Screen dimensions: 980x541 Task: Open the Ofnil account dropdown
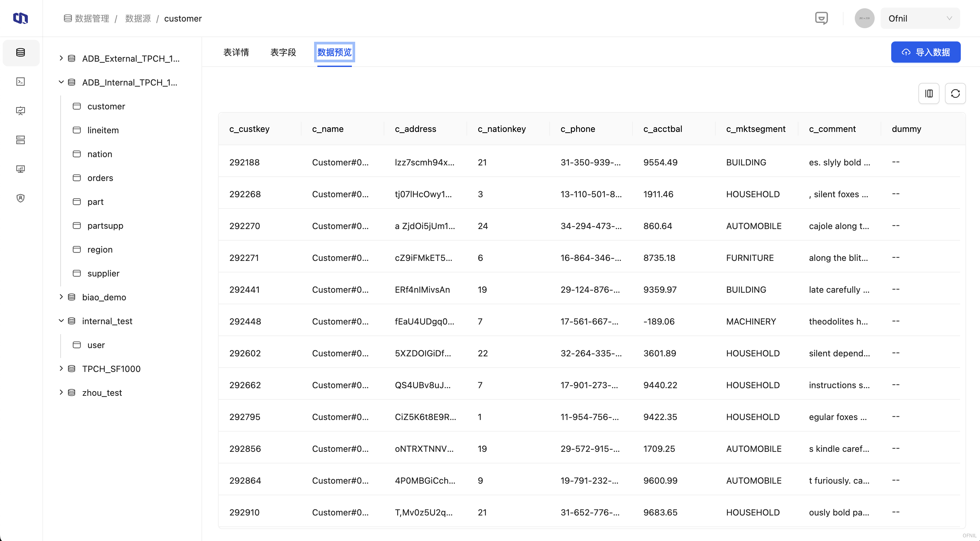coord(920,18)
